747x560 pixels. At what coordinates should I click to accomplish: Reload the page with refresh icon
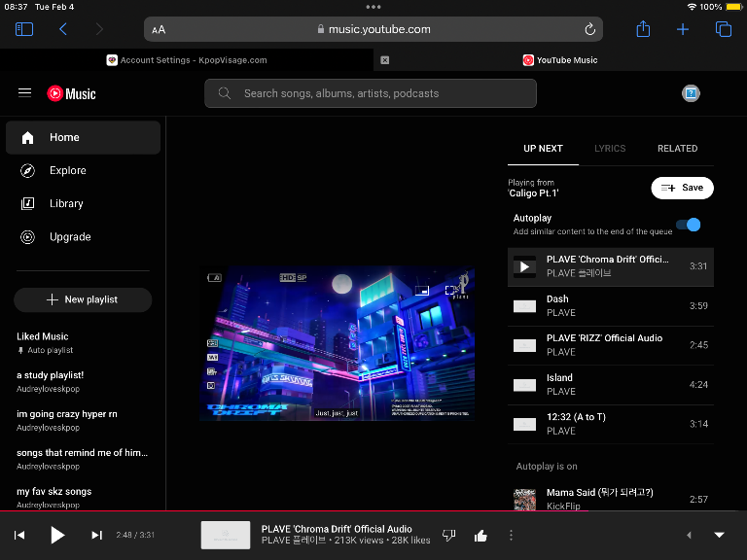pyautogui.click(x=589, y=29)
